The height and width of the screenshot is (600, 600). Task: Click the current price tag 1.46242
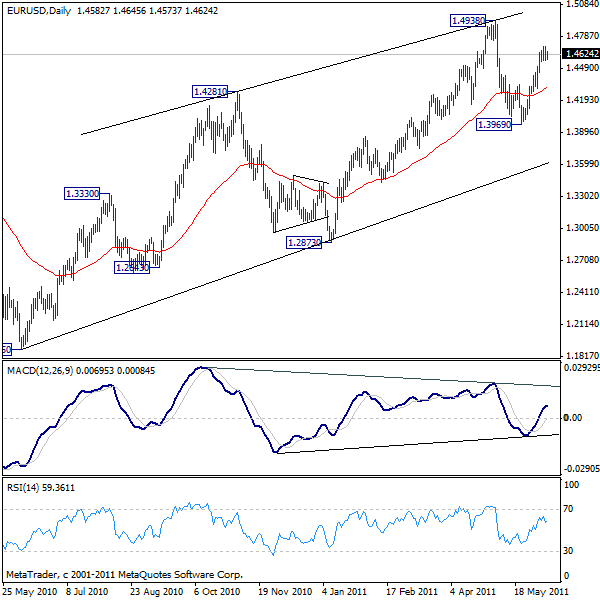[x=580, y=54]
